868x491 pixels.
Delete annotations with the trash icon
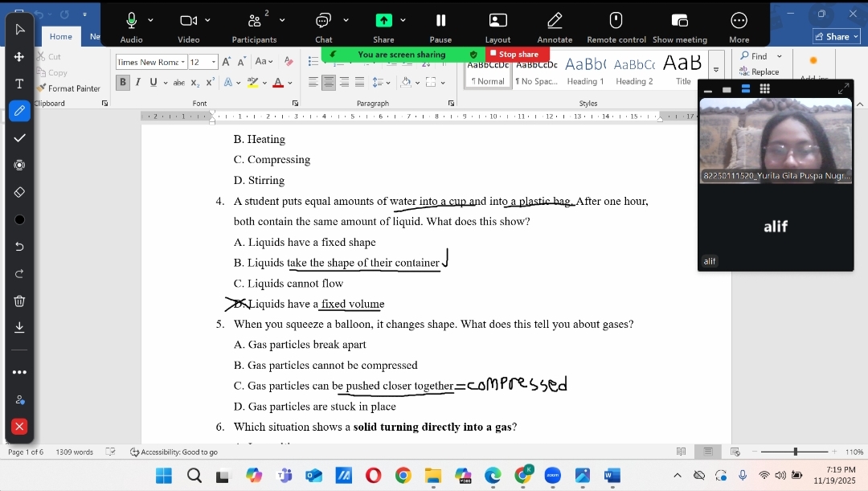pyautogui.click(x=19, y=301)
